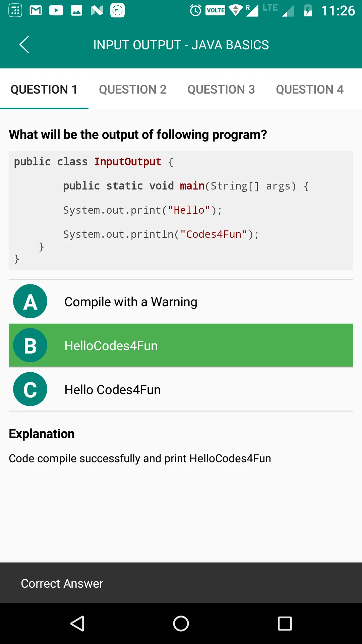Tap the question text about program output
Image resolution: width=362 pixels, height=644 pixels.
point(138,135)
